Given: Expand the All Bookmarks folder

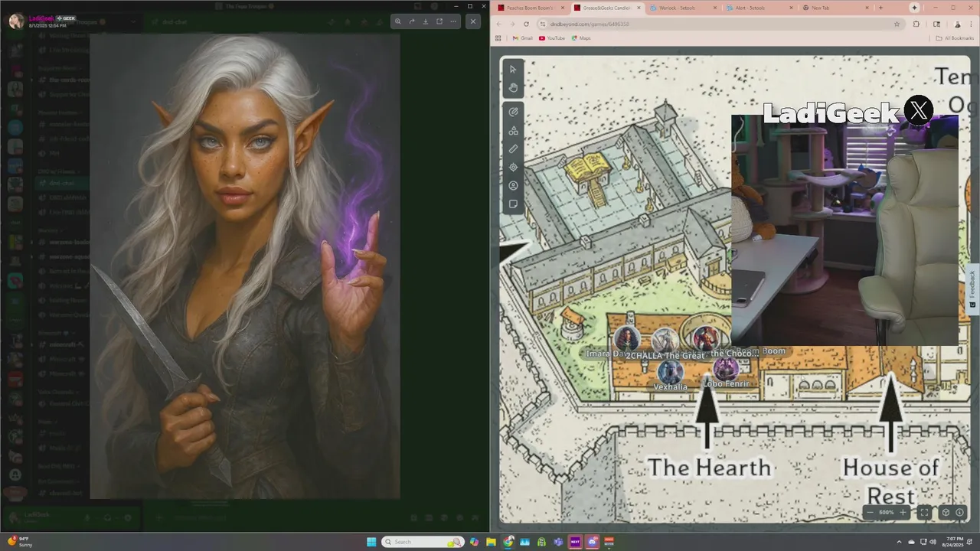Looking at the screenshot, I should coord(955,38).
